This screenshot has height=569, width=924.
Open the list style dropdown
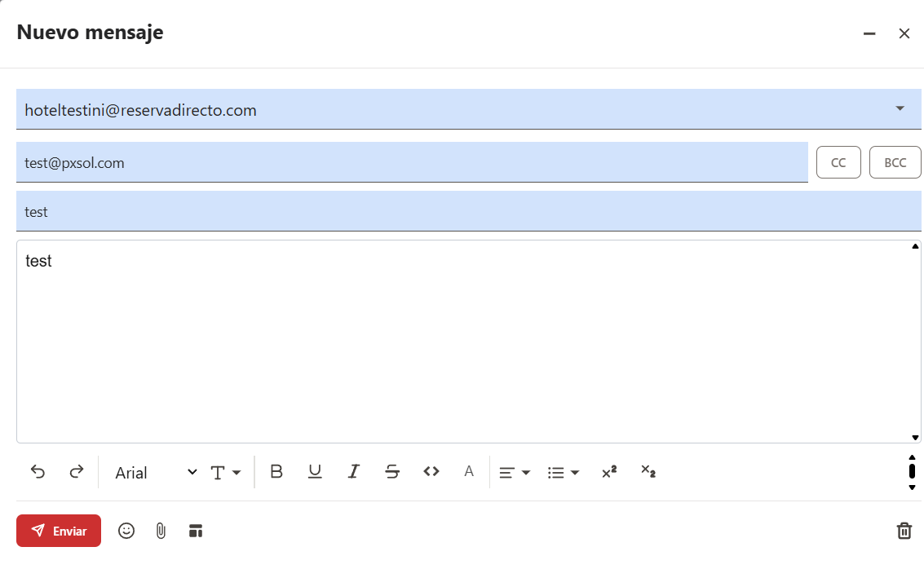click(564, 473)
